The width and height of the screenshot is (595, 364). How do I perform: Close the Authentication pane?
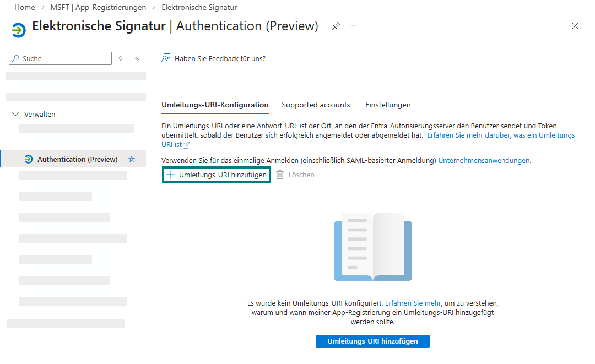coord(575,26)
